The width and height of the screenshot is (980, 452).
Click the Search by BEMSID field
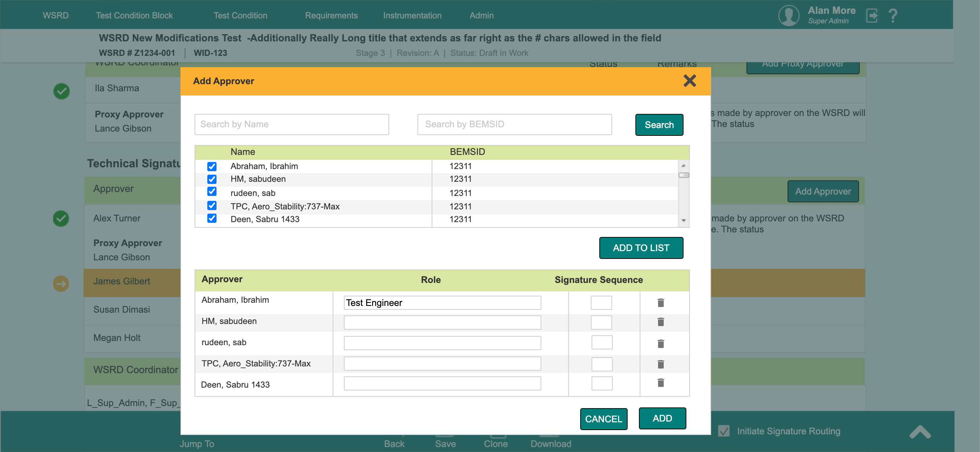pos(514,124)
